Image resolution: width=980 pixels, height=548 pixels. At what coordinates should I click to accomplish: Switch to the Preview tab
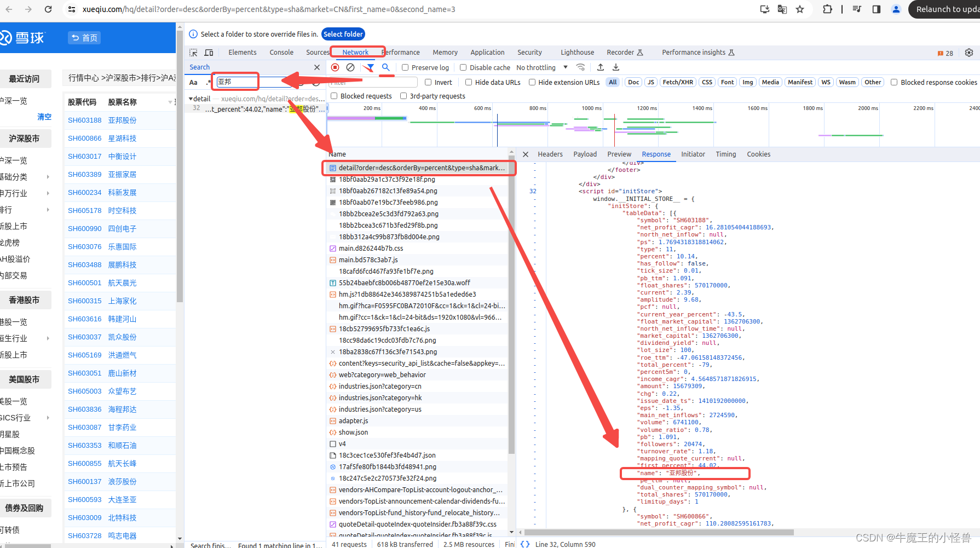(619, 154)
